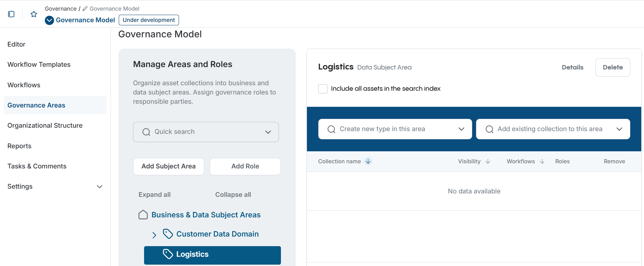The height and width of the screenshot is (266, 644).
Task: Expand the Settings section
Action: (100, 187)
